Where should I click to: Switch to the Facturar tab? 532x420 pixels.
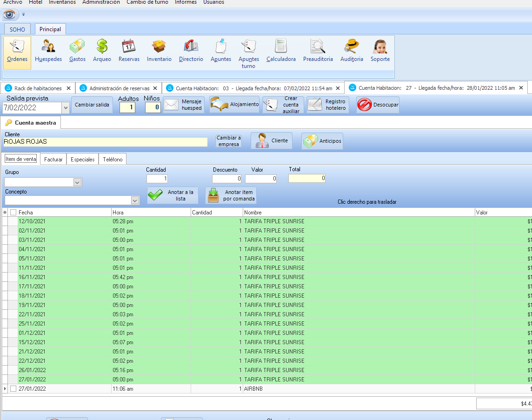pos(53,160)
